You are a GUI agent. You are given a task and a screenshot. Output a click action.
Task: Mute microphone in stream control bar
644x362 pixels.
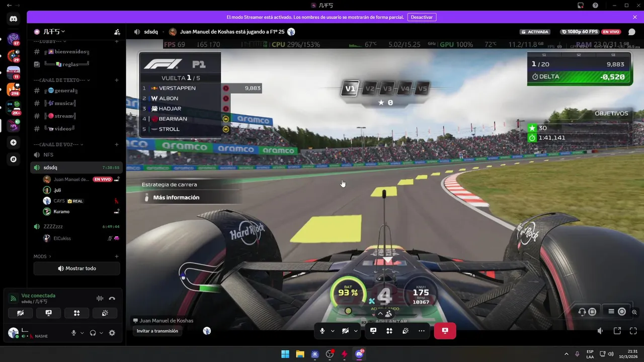point(323,331)
